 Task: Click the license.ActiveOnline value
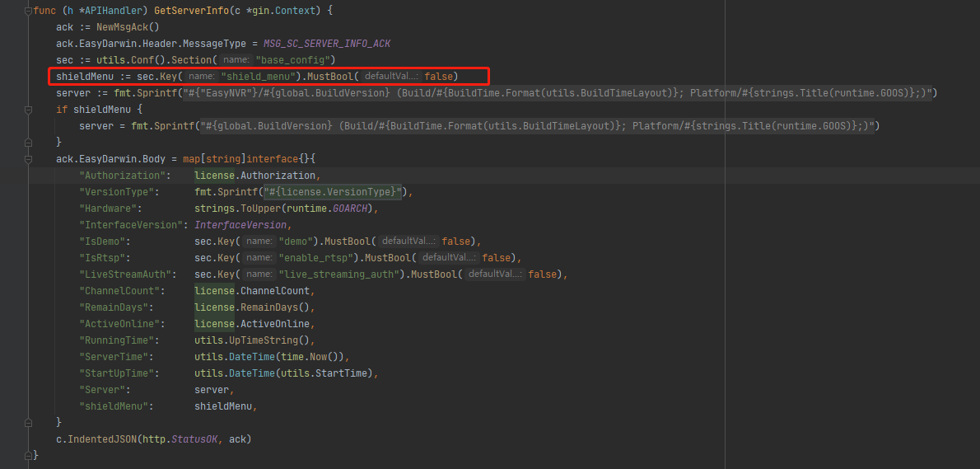coord(252,323)
